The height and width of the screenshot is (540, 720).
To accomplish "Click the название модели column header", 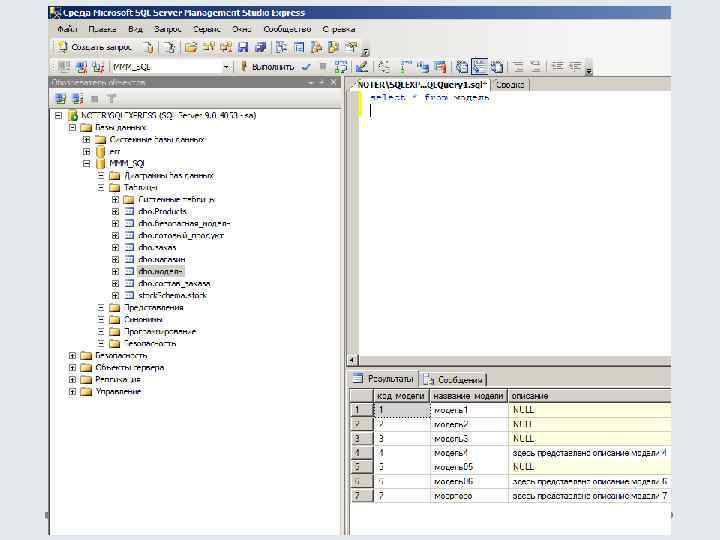I will tap(468, 396).
